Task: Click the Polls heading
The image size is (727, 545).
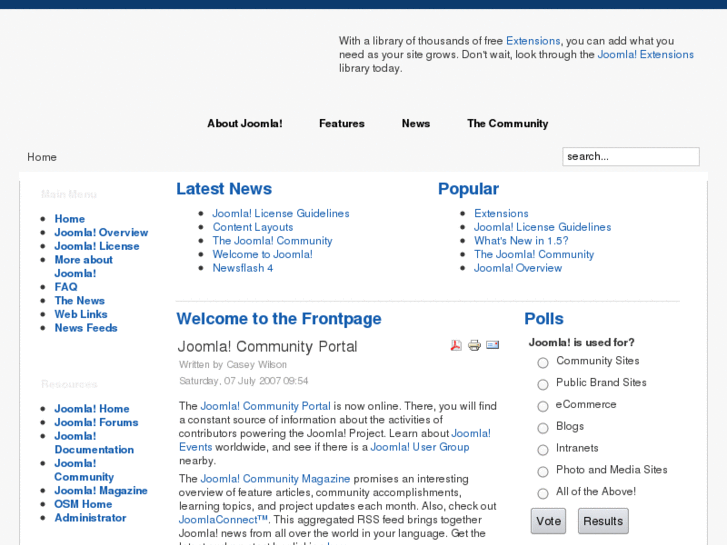Action: pos(544,319)
